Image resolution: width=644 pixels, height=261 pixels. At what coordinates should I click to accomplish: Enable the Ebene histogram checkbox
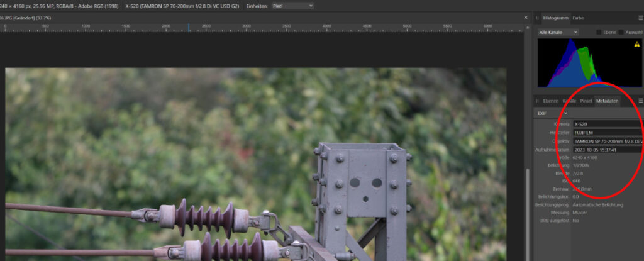(x=599, y=32)
